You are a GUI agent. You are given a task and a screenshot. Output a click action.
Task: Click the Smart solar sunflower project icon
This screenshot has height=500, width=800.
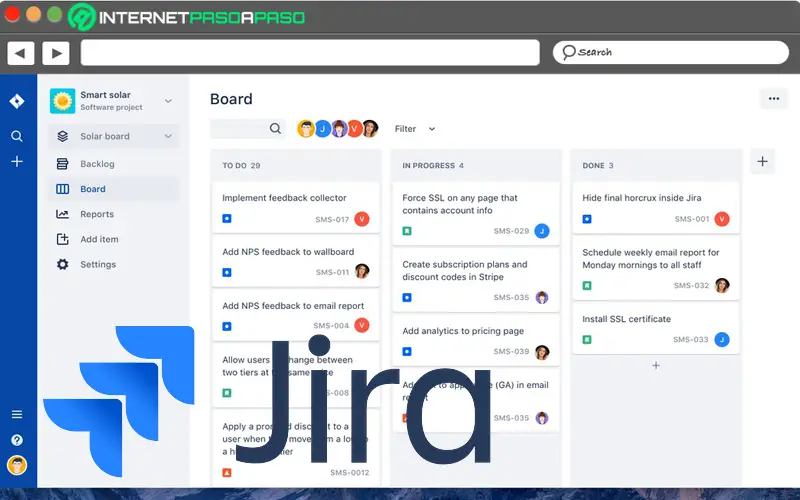click(62, 101)
